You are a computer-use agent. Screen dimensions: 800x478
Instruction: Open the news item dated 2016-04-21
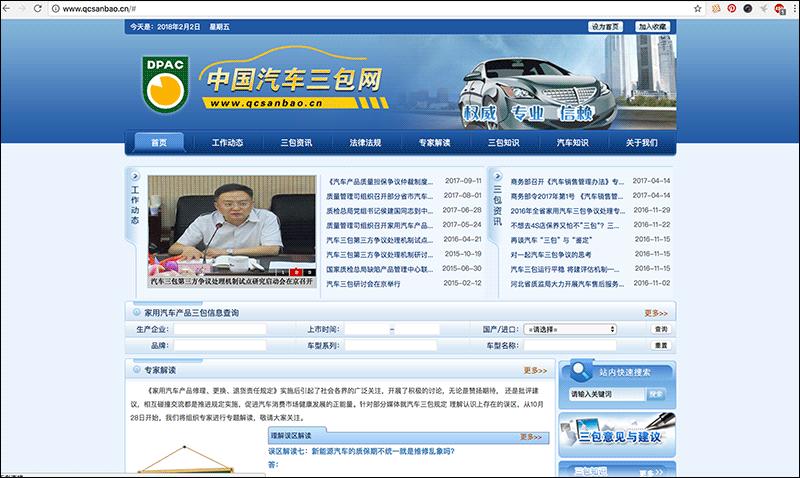(380, 239)
